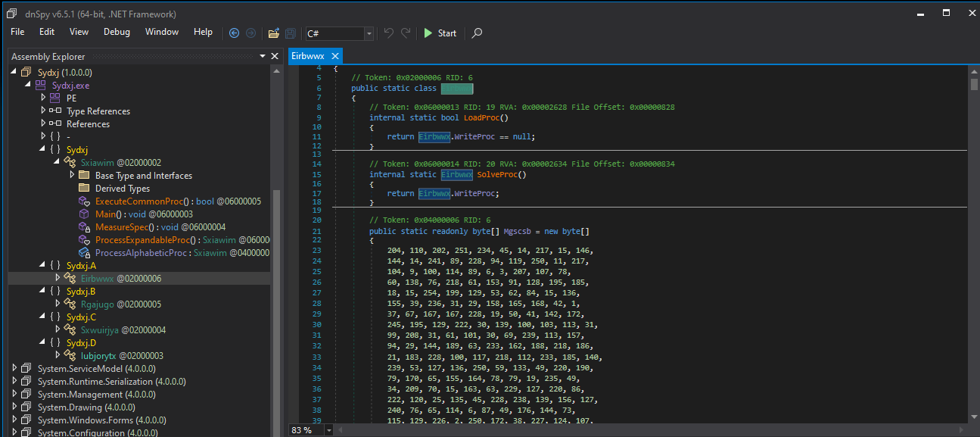
Task: Expand the Eirbwwx node in Sydxj.A
Action: point(58,278)
